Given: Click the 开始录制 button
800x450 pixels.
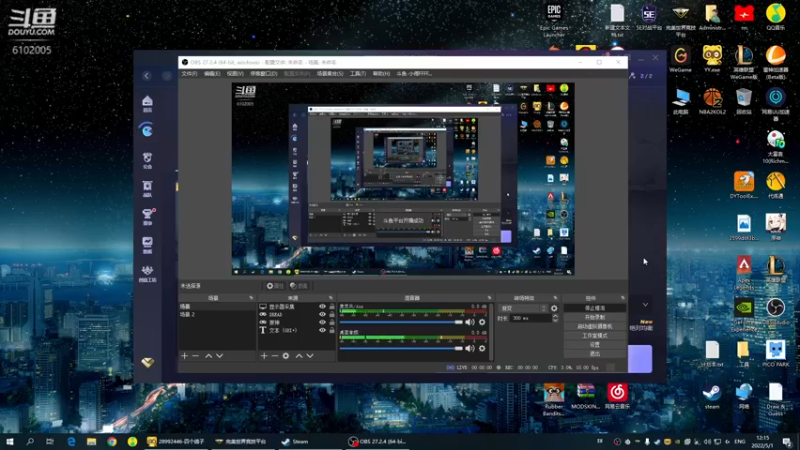Looking at the screenshot, I should (595, 317).
